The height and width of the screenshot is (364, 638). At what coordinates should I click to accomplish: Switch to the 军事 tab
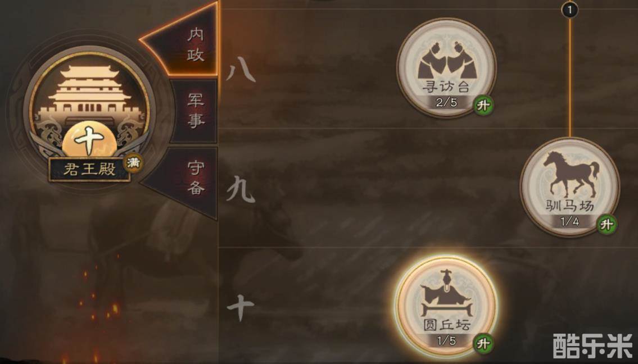[x=195, y=110]
